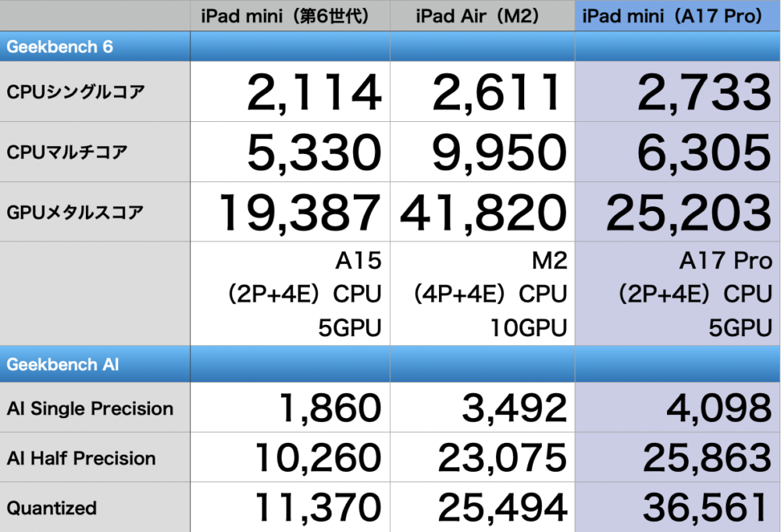Select the AI Single Precision row label

pyautogui.click(x=90, y=409)
